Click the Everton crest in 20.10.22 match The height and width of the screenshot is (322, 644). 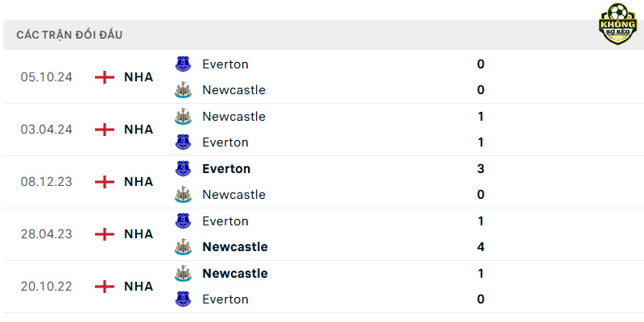pos(184,299)
